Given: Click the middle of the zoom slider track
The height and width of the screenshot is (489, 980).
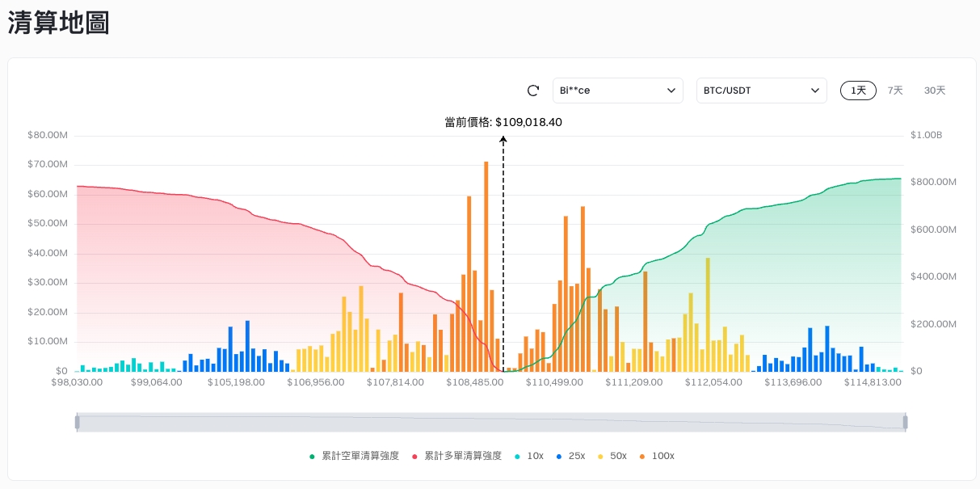Looking at the screenshot, I should point(491,422).
